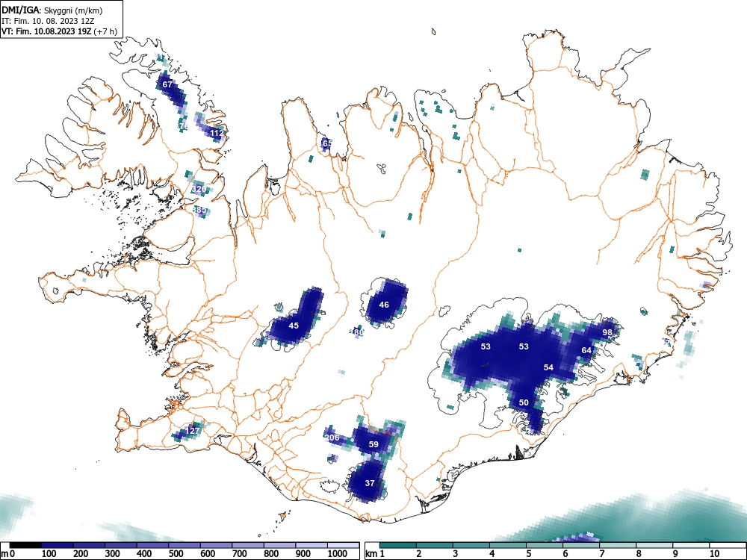This screenshot has width=747, height=560.
Task: Click the teal legend swatch between km 3 and 4
Action: [x=471, y=545]
